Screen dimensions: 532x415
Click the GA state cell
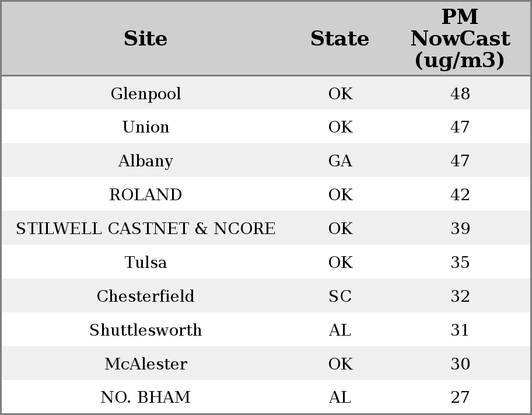pyautogui.click(x=340, y=161)
